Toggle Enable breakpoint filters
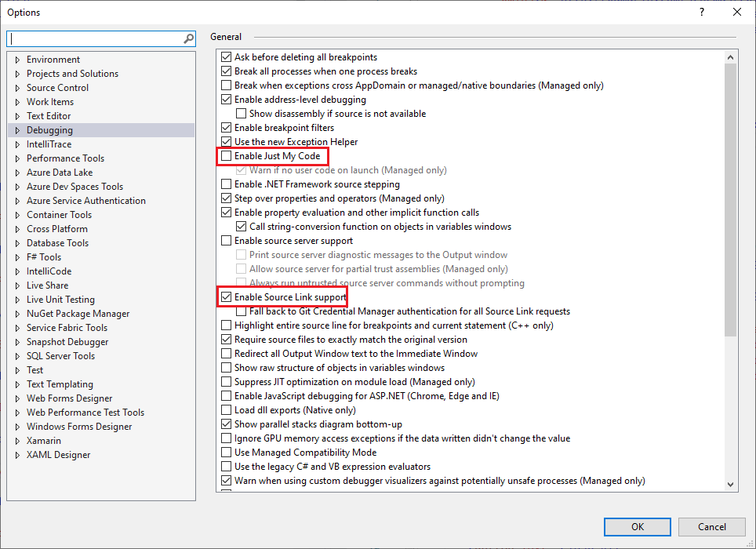 coord(226,127)
